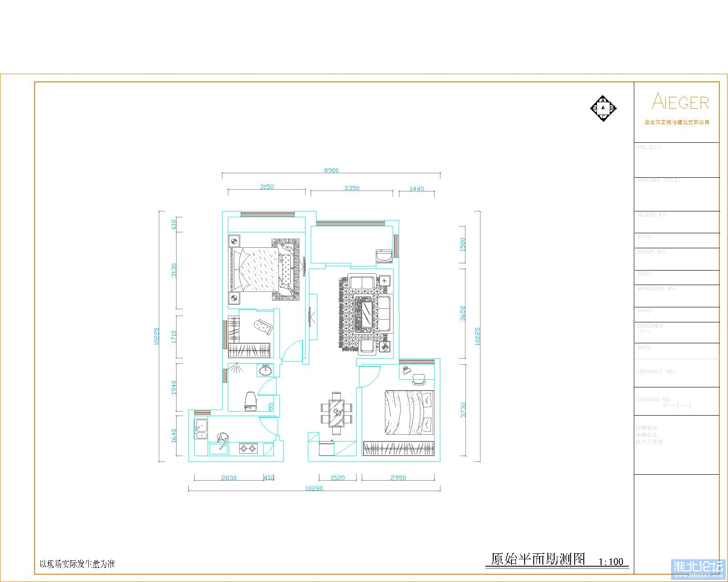Select the 10225 right overall dimension
Image resolution: width=728 pixels, height=582 pixels.
[477, 336]
